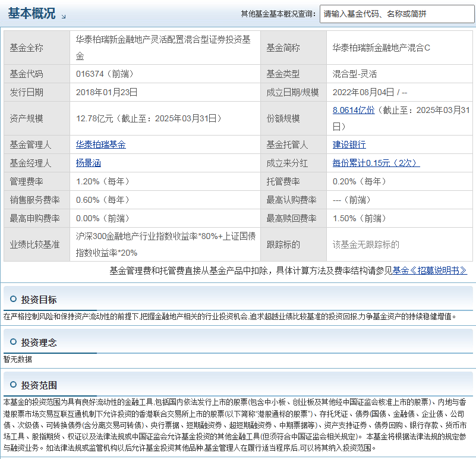
Task: Click the small arrow beside 基本概况 heading
Action: point(64,17)
